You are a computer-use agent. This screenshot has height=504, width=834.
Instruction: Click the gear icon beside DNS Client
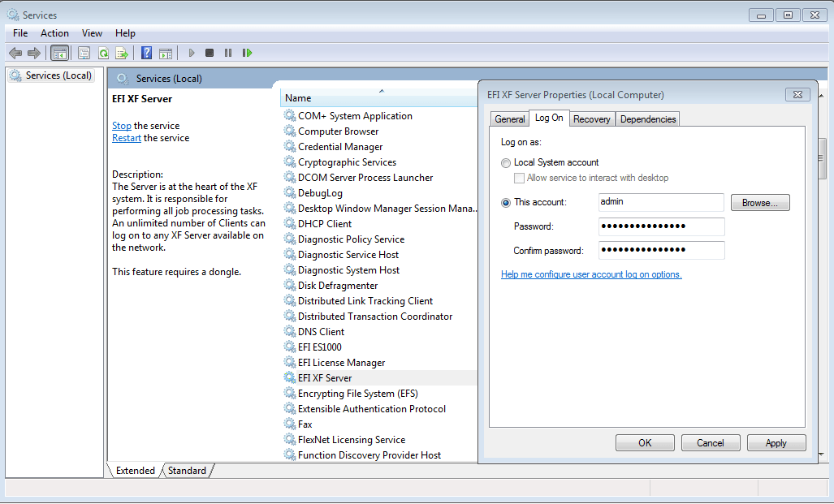click(x=289, y=331)
